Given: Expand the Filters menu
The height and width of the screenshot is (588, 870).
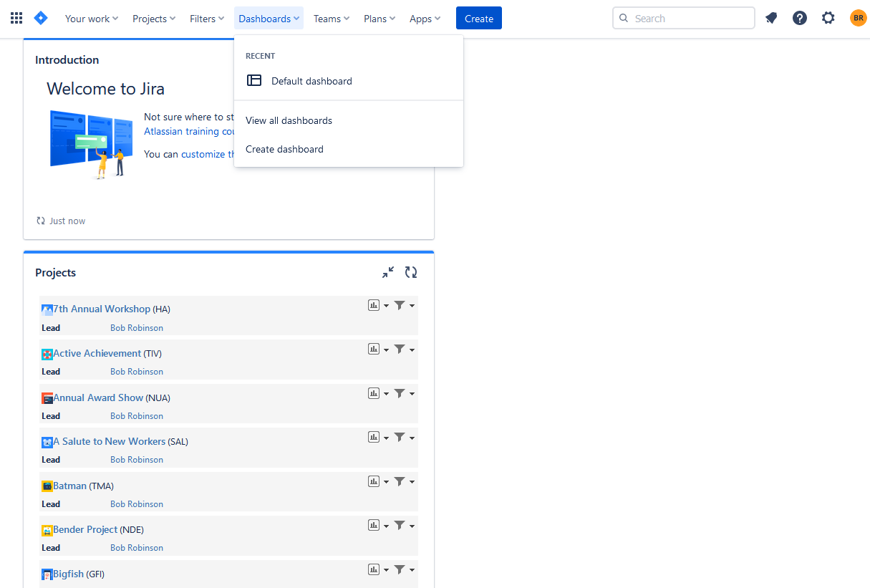Looking at the screenshot, I should click(x=208, y=19).
